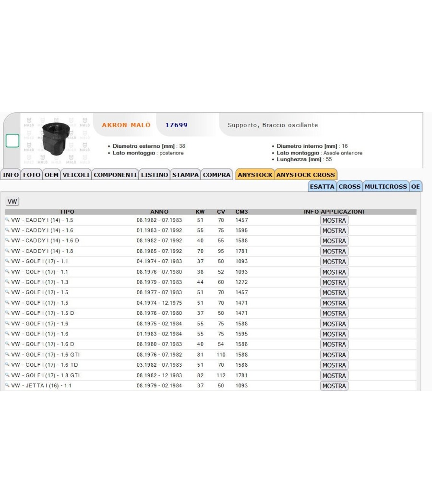Click MOSTRA for CADDY I 1.8
The width and height of the screenshot is (432, 504).
pyautogui.click(x=334, y=252)
